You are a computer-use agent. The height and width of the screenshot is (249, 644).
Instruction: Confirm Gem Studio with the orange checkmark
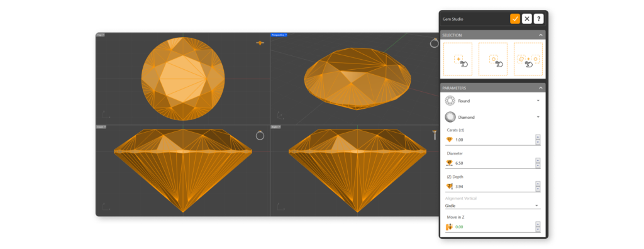click(515, 19)
